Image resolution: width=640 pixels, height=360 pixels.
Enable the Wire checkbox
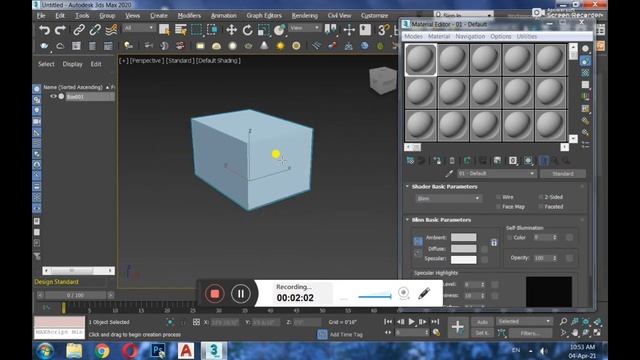pos(498,197)
